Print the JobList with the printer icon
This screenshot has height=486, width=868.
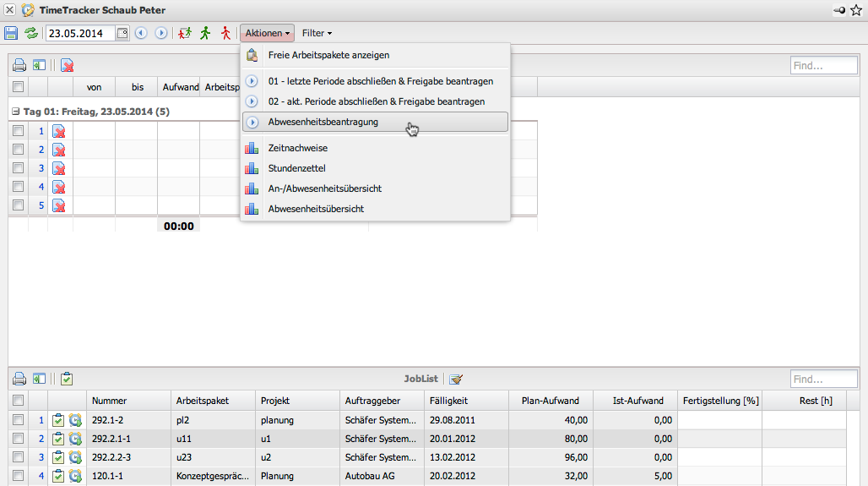click(19, 380)
